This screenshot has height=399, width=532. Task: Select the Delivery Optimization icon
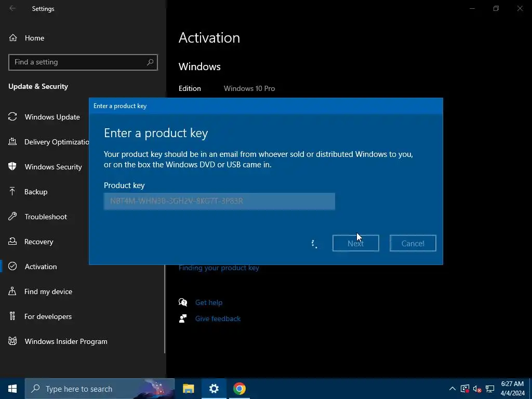click(12, 141)
